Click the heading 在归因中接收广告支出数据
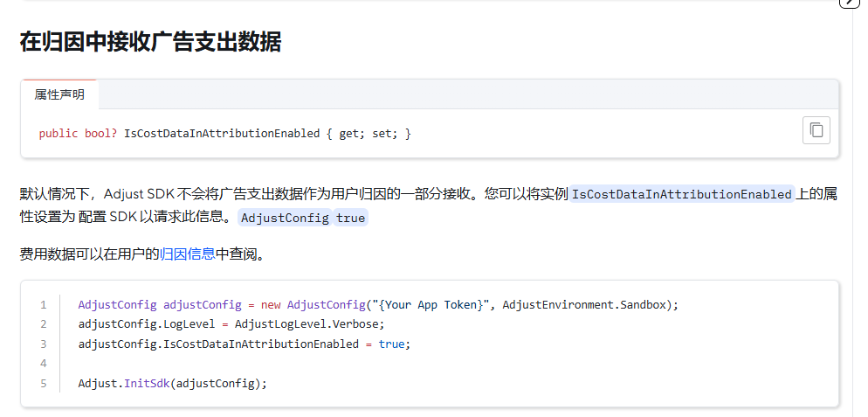868x417 pixels. tap(150, 42)
